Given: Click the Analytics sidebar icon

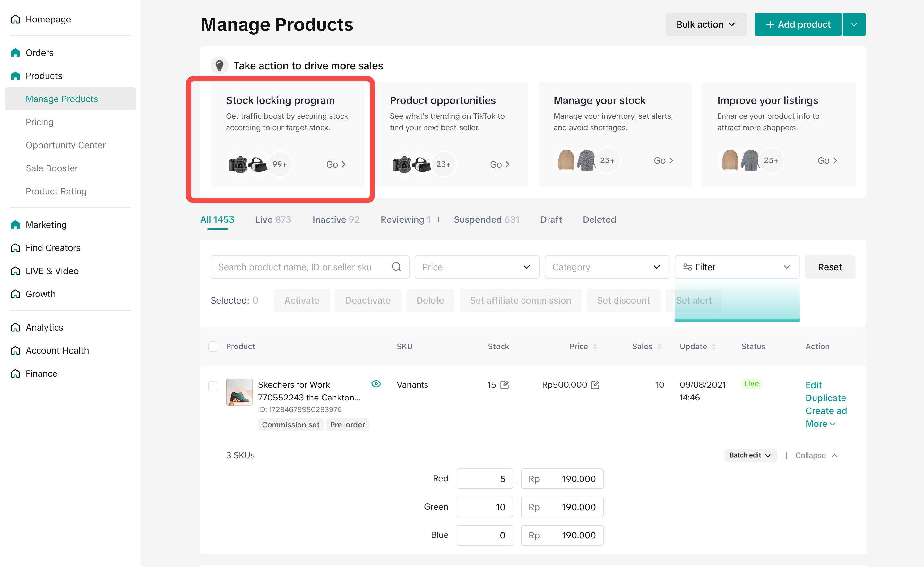Looking at the screenshot, I should tap(15, 327).
